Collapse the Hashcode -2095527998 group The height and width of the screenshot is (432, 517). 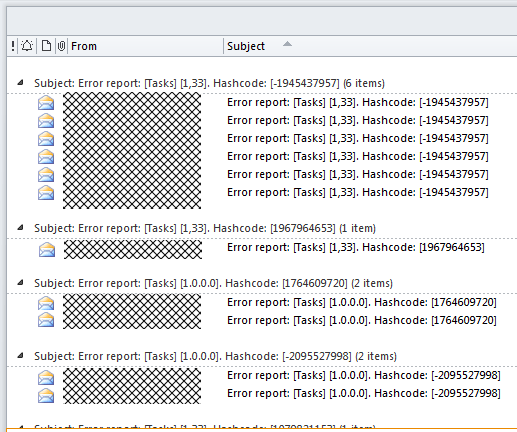(x=21, y=355)
